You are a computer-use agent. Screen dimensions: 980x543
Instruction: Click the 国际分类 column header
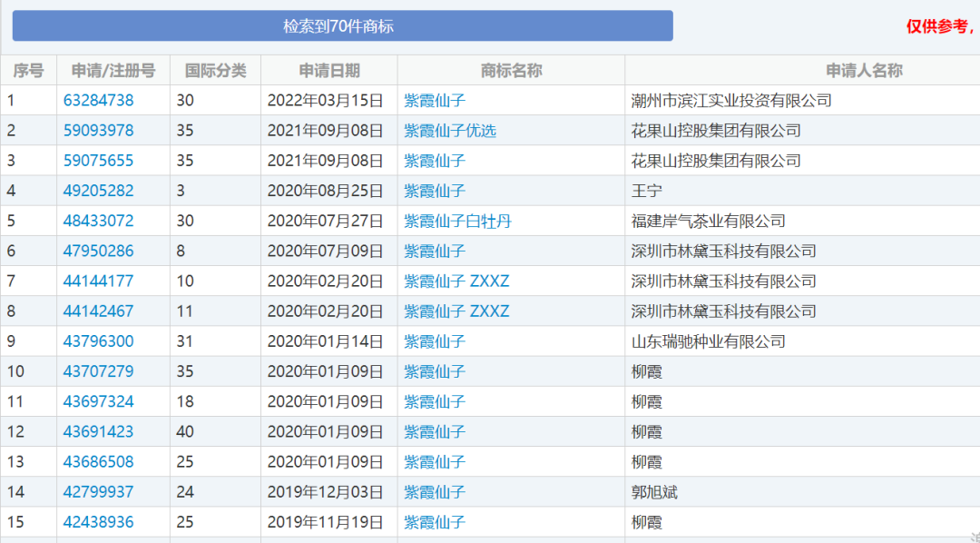(216, 70)
